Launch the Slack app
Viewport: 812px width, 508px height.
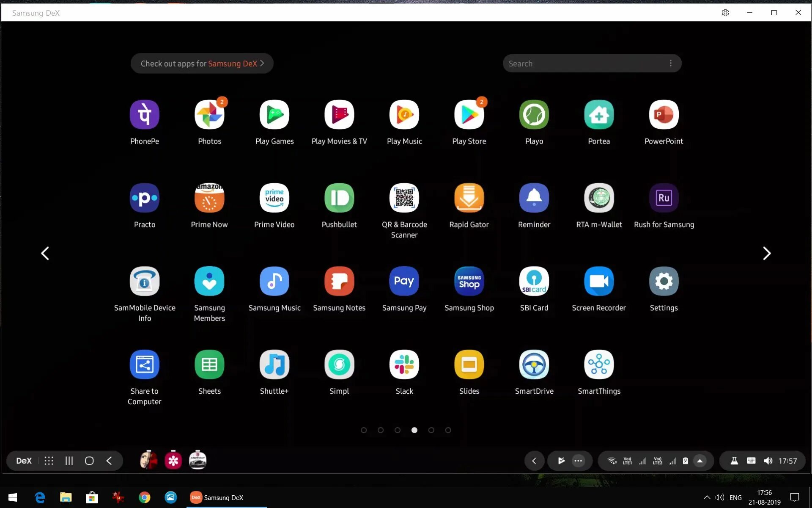(x=404, y=364)
